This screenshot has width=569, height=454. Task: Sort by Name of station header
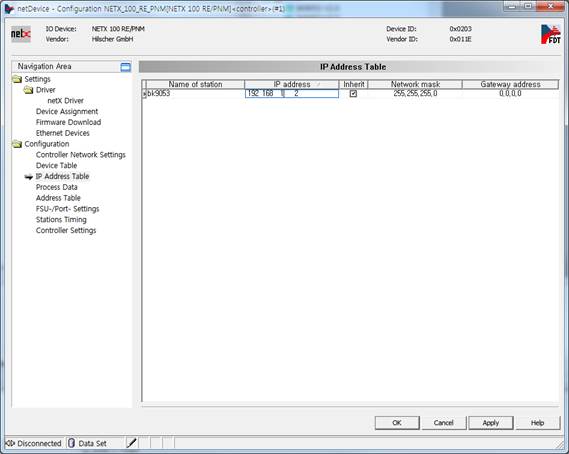pyautogui.click(x=195, y=84)
